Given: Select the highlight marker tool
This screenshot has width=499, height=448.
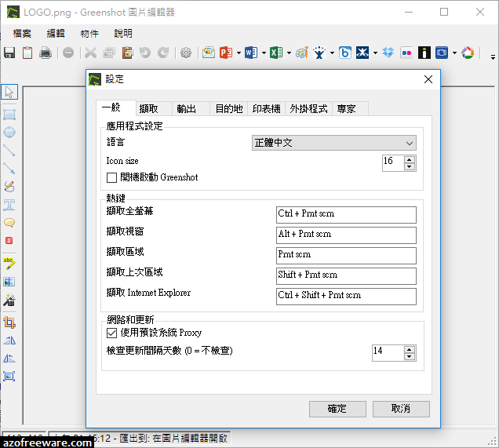Looking at the screenshot, I should pyautogui.click(x=9, y=264).
